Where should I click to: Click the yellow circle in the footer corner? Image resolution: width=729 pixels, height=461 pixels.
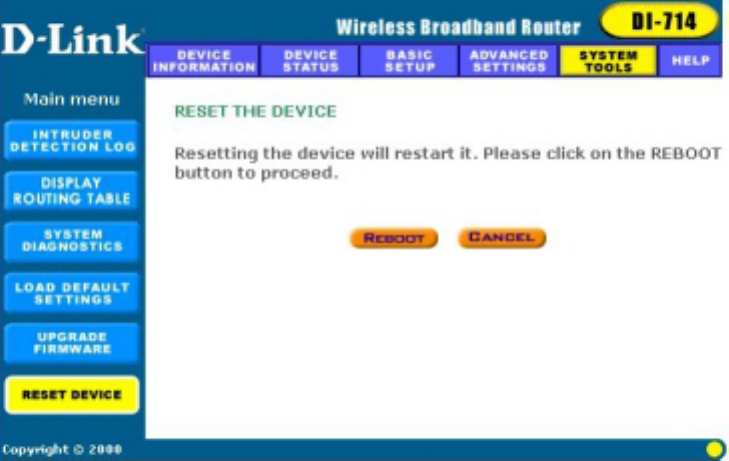715,449
